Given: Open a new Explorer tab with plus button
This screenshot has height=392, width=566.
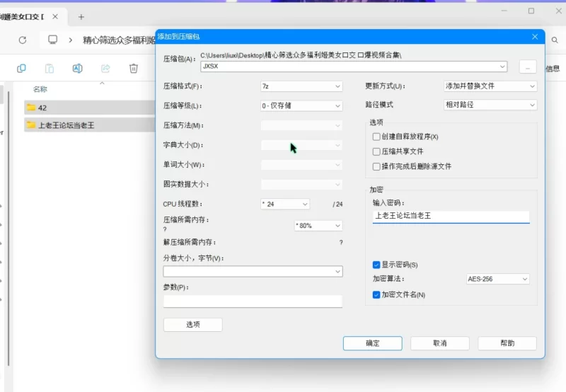Looking at the screenshot, I should (81, 17).
